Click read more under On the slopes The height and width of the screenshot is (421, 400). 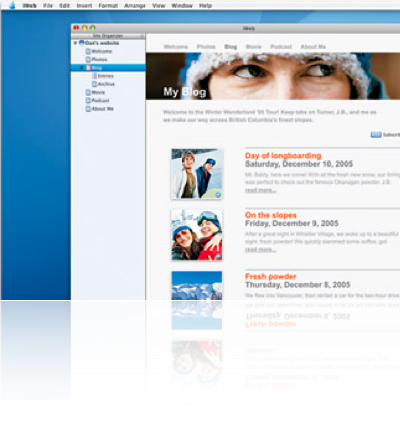point(260,250)
